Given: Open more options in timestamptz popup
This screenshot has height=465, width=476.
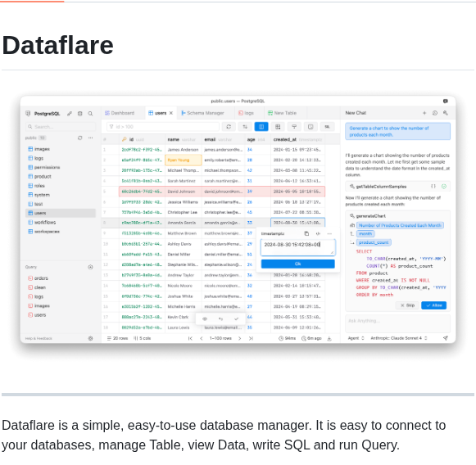Looking at the screenshot, I should 329,233.
